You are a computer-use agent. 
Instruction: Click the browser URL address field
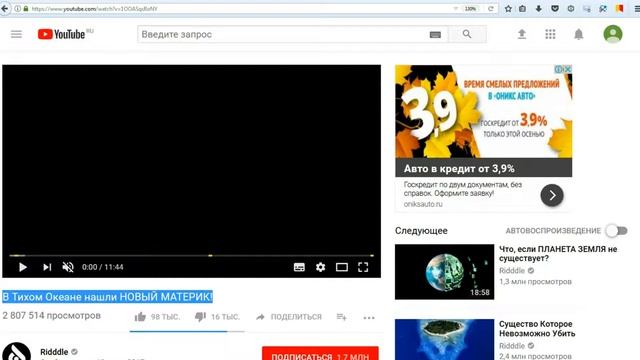click(x=241, y=9)
